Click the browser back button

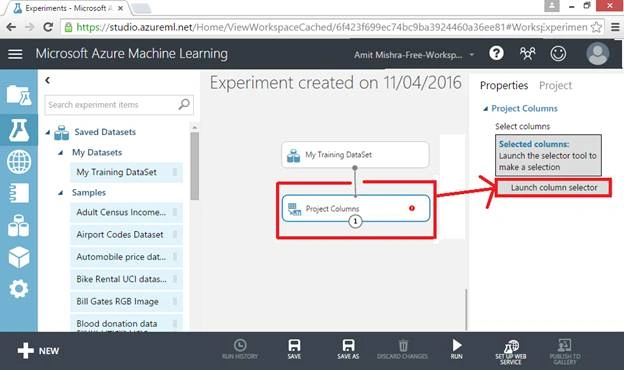11,27
